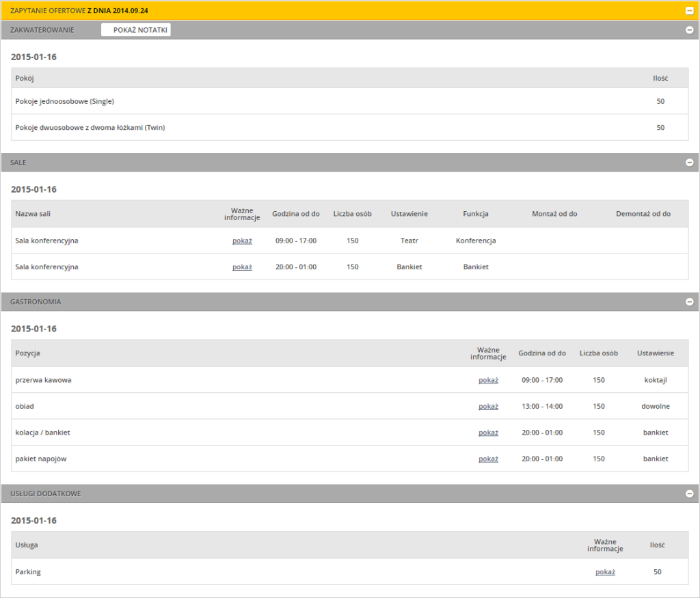Viewport: 700px width, 598px height.
Task: Select Pokoje jednoosobowe (Single) row text
Action: 65,101
